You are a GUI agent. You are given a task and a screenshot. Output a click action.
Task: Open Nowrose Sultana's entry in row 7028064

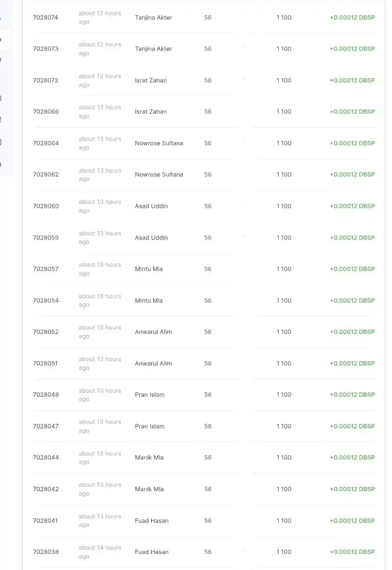(159, 143)
